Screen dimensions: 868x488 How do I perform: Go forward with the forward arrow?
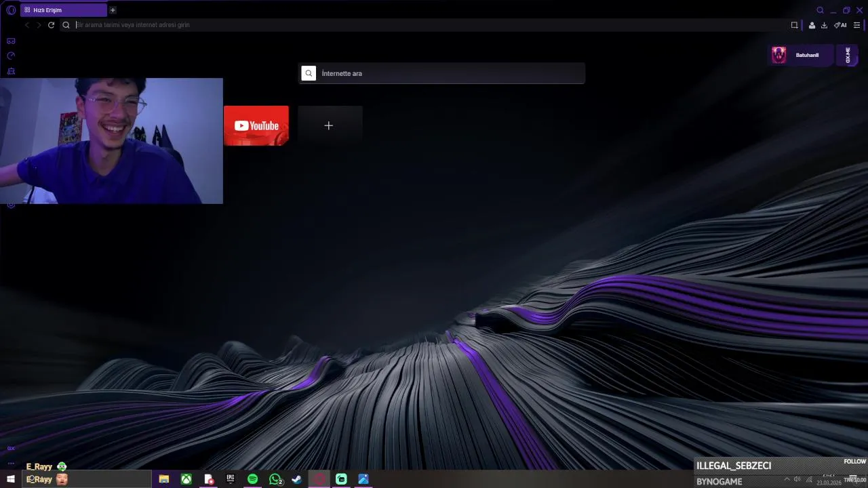coord(39,25)
